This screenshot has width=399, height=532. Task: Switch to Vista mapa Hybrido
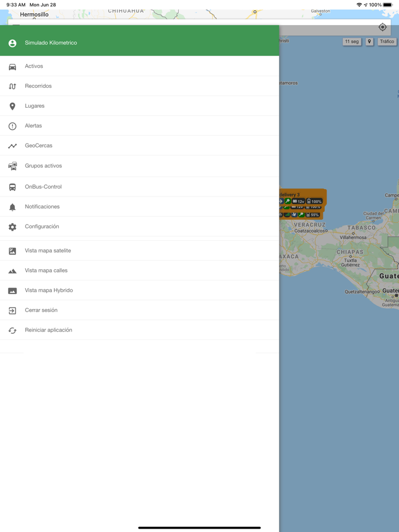(140, 290)
